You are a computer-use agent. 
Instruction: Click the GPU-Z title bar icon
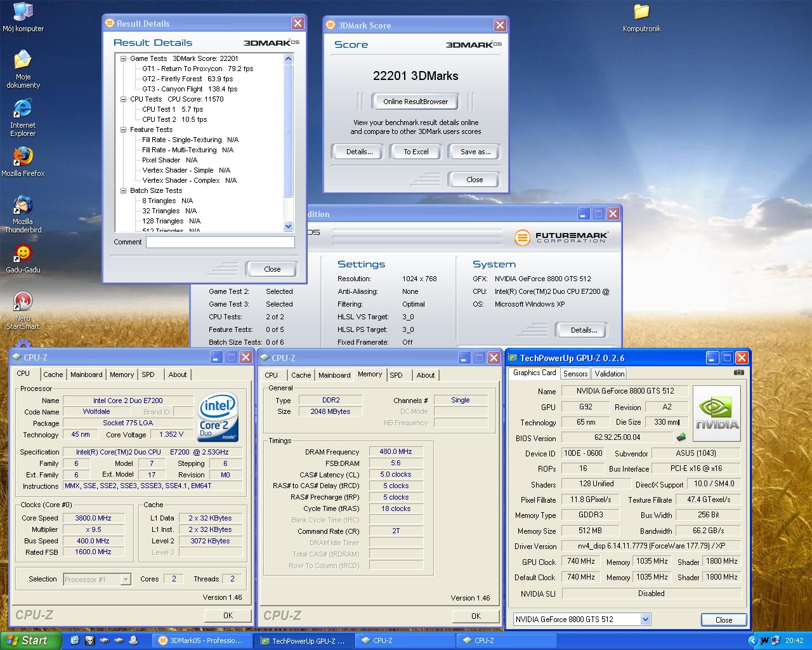(513, 358)
